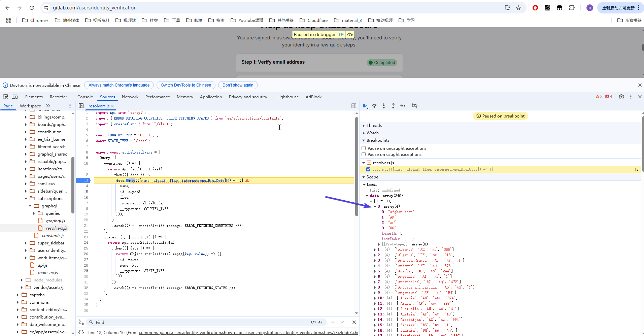The height and width of the screenshot is (336, 644).
Task: Reload the GitLab page
Action: (32, 8)
